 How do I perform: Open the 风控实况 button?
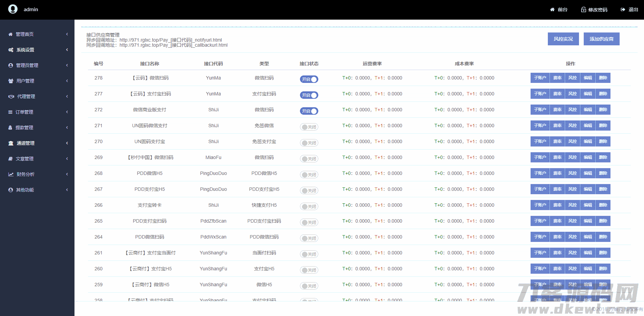pos(563,39)
